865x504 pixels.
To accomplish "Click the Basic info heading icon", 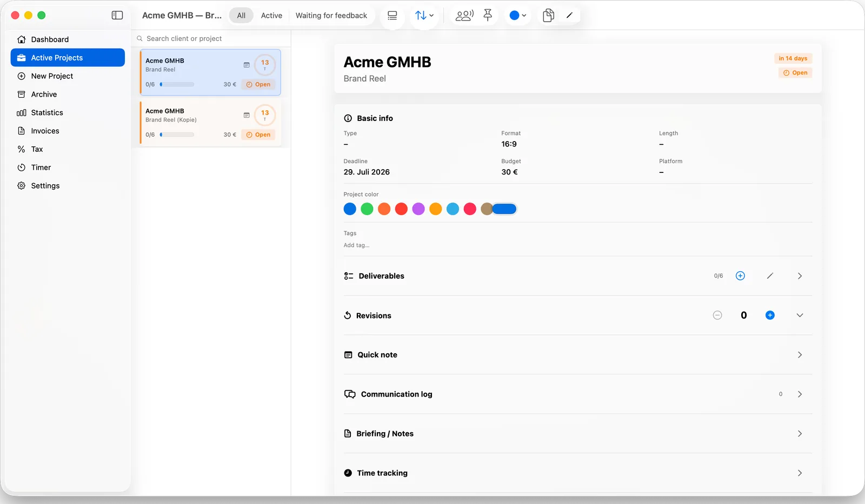I will pyautogui.click(x=348, y=118).
